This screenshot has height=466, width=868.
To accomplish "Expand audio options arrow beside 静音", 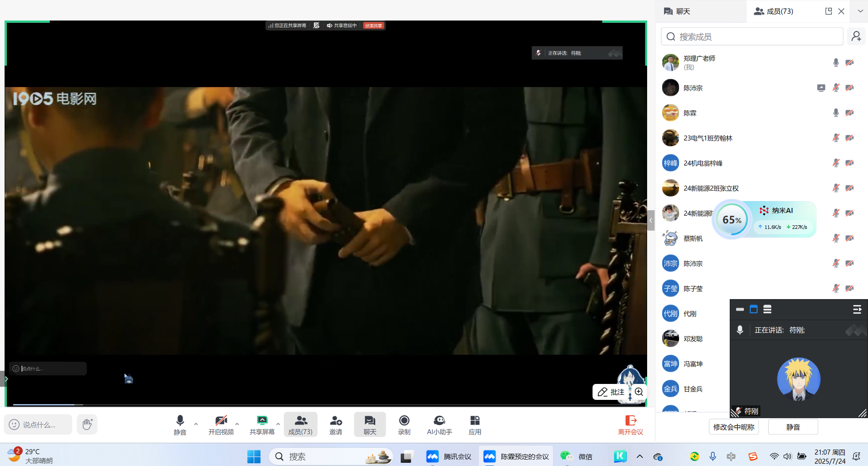I will pos(196,424).
